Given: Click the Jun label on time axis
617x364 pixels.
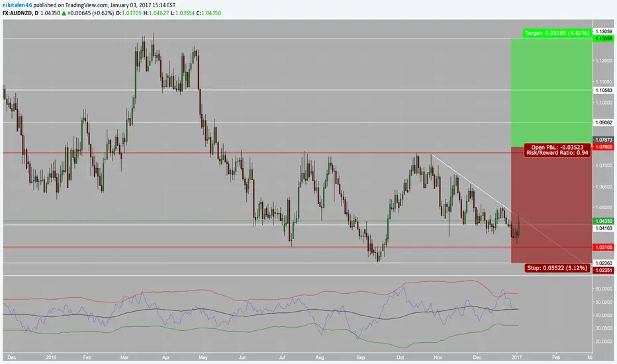Looking at the screenshot, I should (x=242, y=357).
